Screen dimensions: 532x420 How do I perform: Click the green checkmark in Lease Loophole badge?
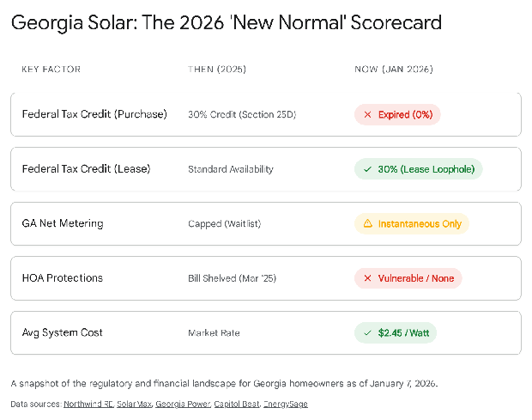click(367, 169)
